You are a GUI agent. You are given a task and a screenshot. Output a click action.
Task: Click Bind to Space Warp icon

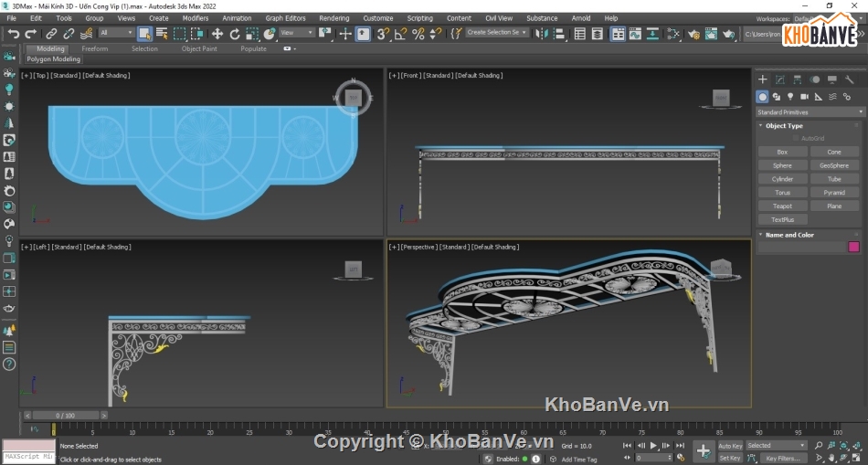[87, 34]
